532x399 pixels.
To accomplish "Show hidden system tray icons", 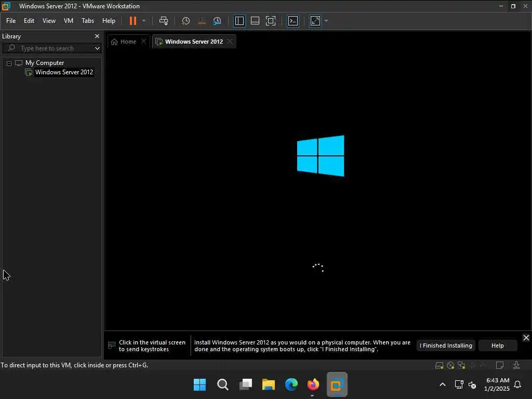I will click(x=443, y=384).
